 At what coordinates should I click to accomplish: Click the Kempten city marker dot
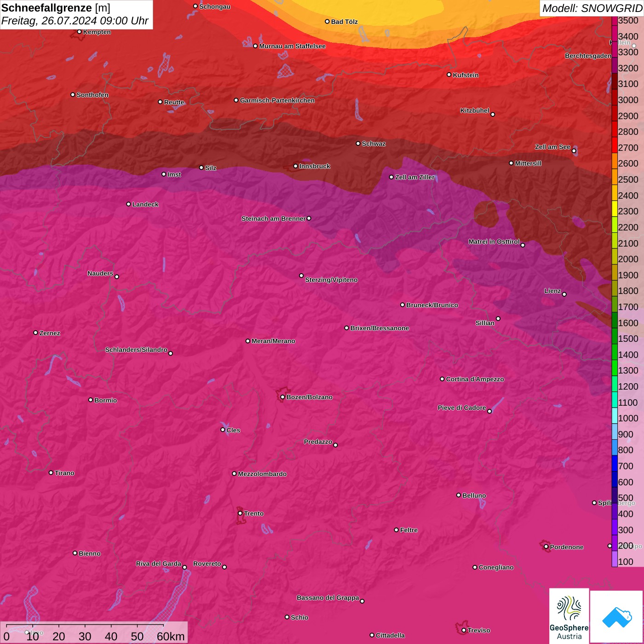click(79, 32)
